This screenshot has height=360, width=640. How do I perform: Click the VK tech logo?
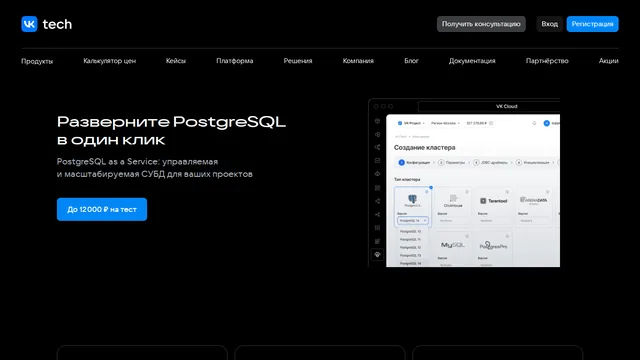[47, 24]
